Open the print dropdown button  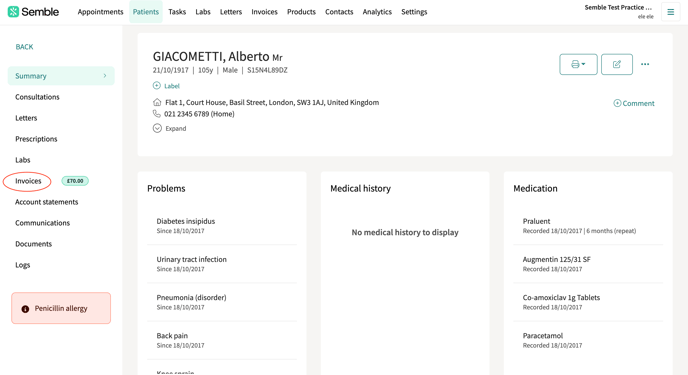click(578, 64)
